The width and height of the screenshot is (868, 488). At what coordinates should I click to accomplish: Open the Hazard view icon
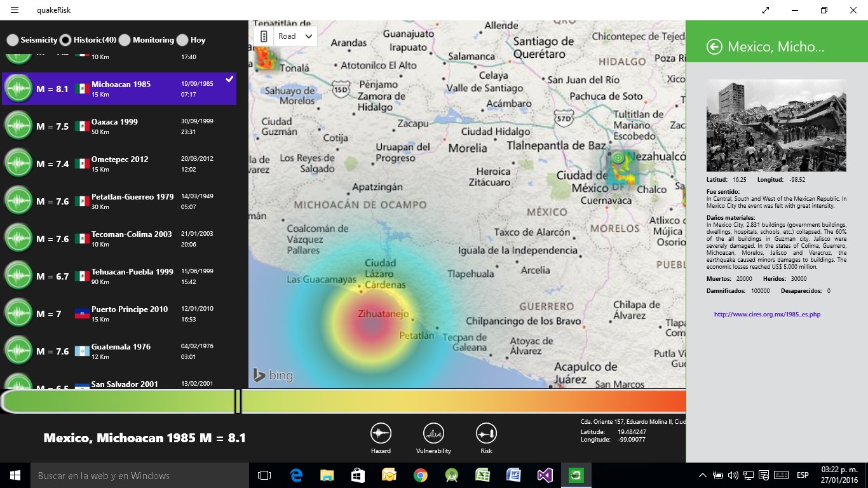381,433
